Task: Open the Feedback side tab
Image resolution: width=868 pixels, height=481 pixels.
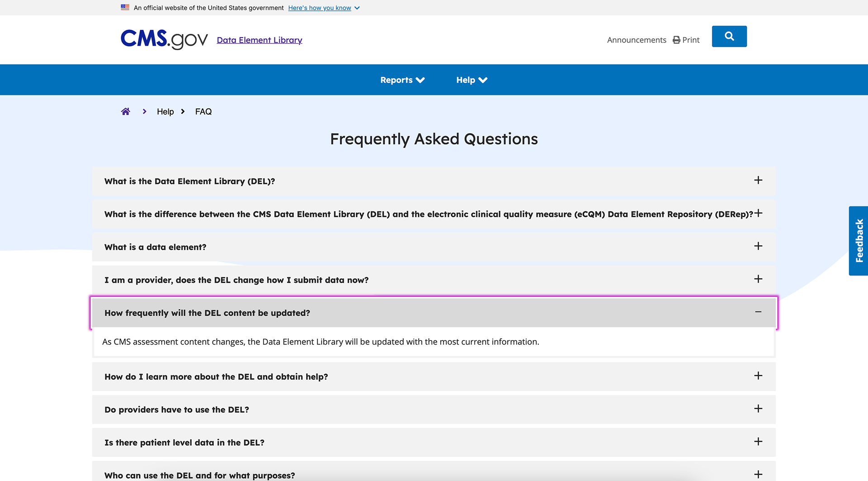Action: 859,241
